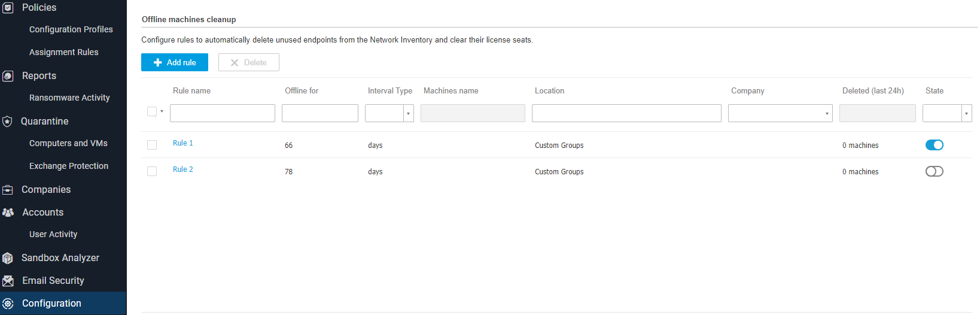Open the State filter dropdown
Viewport: 980px width, 315px height.
click(946, 113)
